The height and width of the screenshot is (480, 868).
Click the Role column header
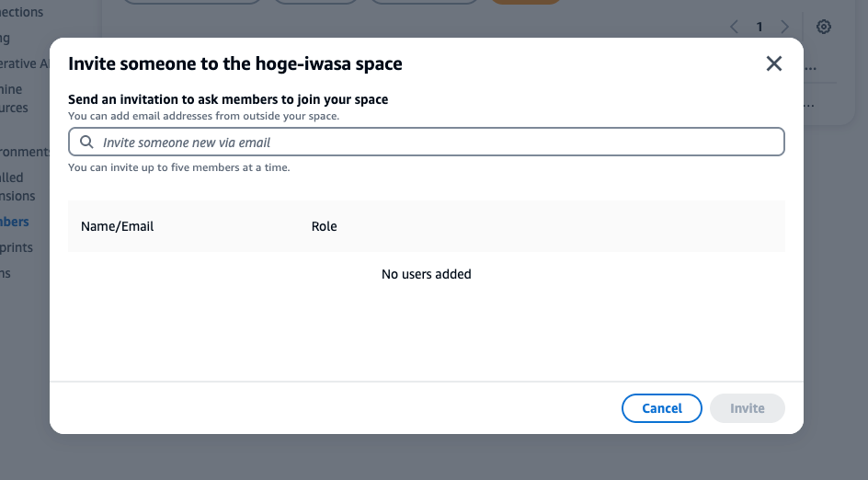pos(324,226)
